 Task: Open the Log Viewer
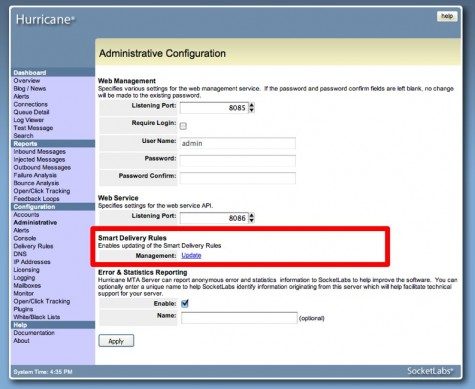click(x=28, y=120)
